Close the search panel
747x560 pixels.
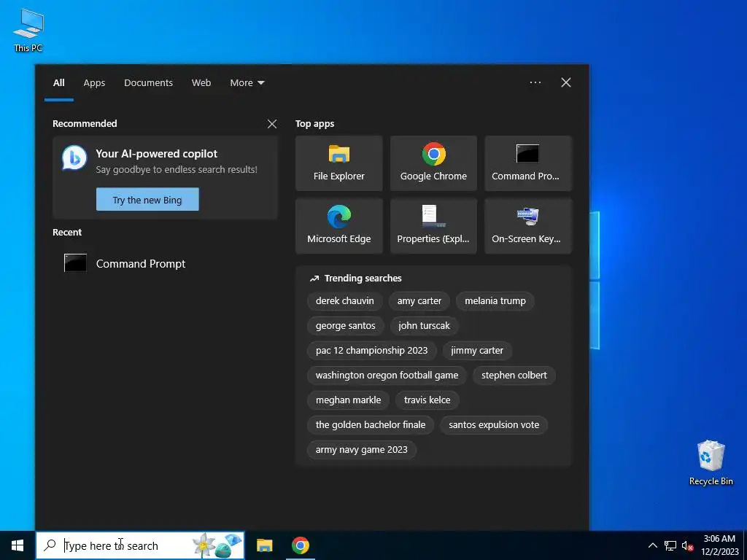[x=566, y=82]
